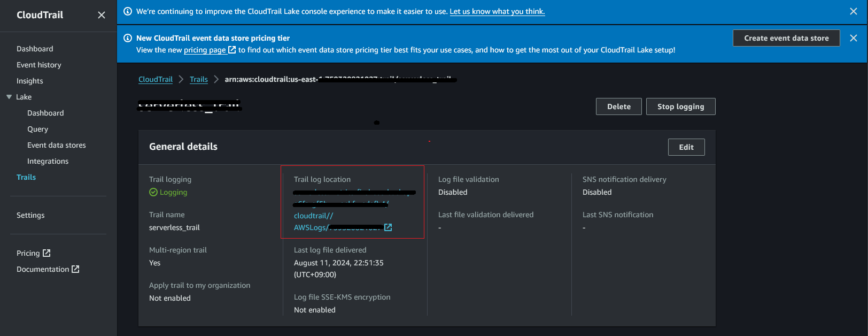Open the 'Let us know what you think' link
The height and width of the screenshot is (336, 868).
(x=497, y=11)
